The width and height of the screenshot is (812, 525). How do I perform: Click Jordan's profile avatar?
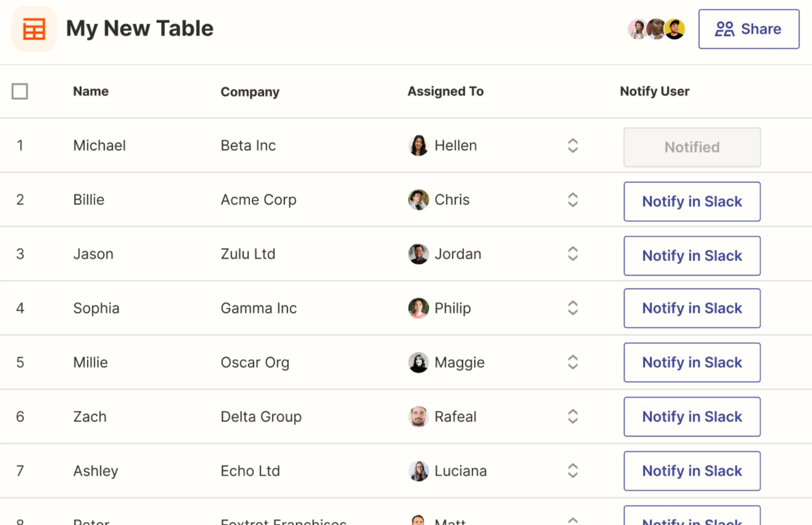tap(418, 254)
